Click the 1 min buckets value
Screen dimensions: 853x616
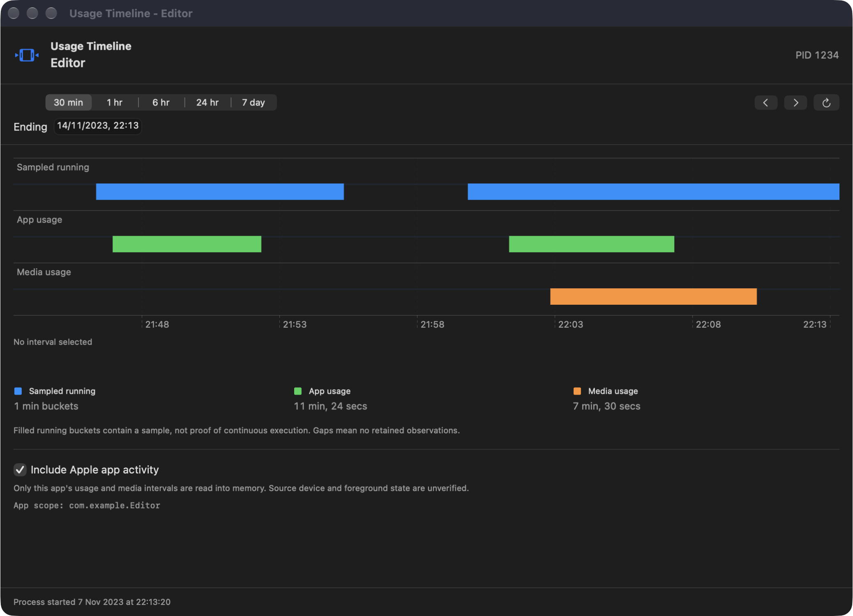tap(46, 406)
